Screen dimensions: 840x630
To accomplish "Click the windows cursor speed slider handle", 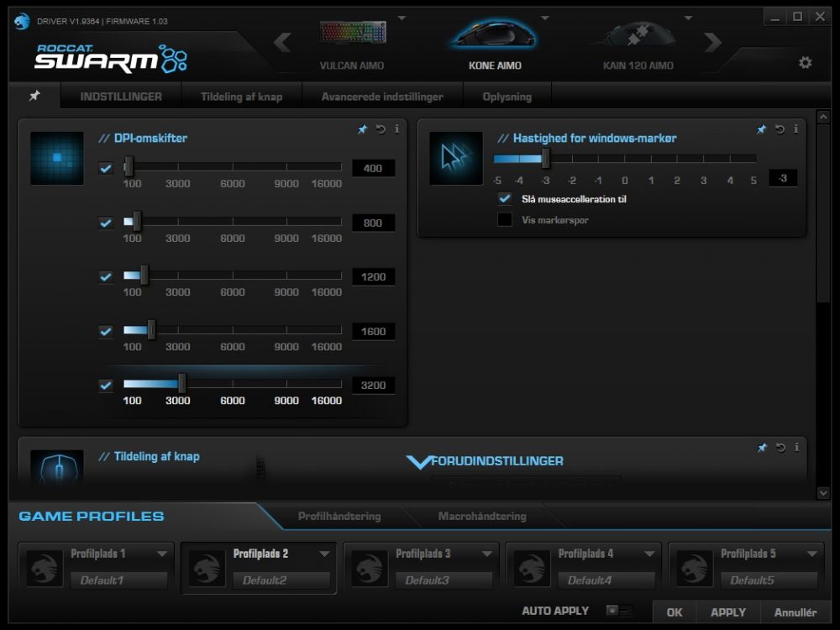I will point(545,159).
